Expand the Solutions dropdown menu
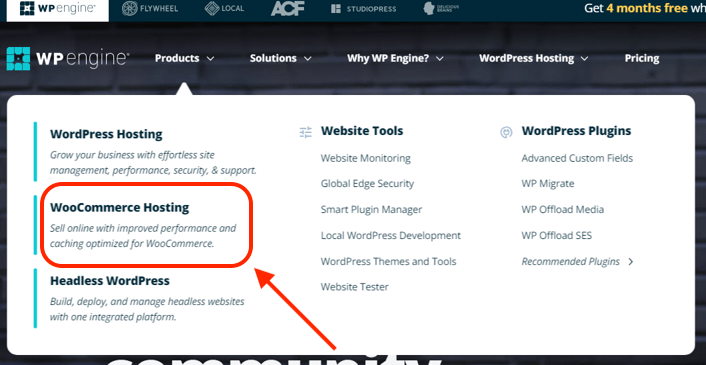This screenshot has width=706, height=365. point(281,59)
